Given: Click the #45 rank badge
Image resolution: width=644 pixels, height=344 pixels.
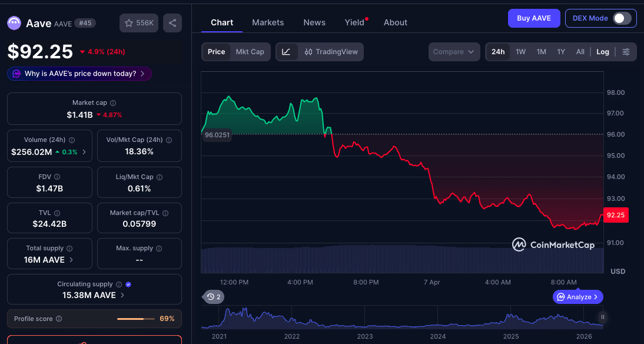Looking at the screenshot, I should (85, 23).
